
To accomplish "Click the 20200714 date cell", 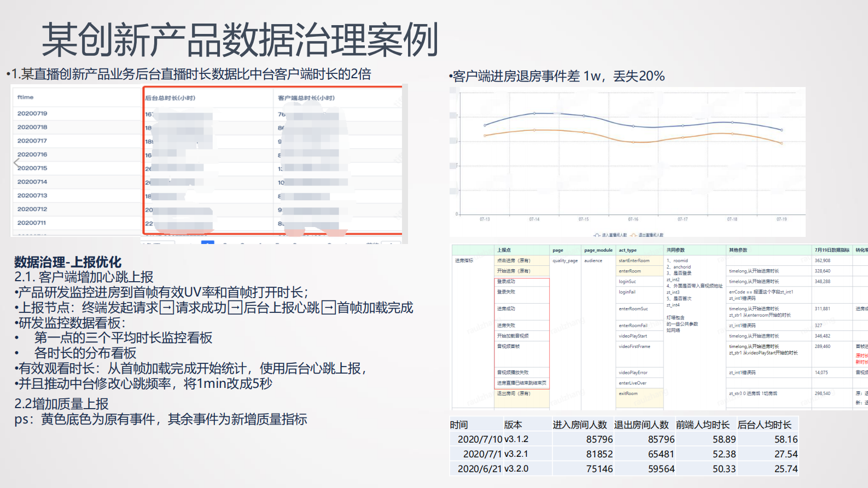I will pos(32,182).
